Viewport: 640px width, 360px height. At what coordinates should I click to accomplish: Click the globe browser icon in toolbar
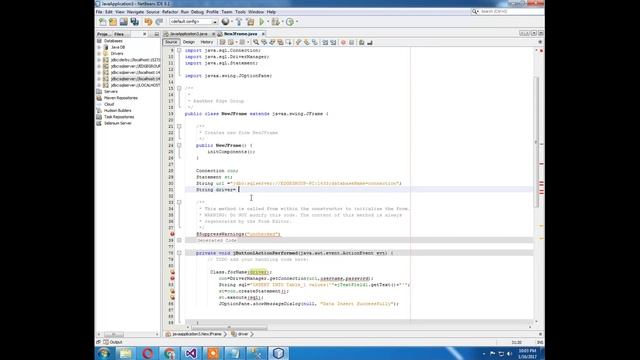(225, 22)
